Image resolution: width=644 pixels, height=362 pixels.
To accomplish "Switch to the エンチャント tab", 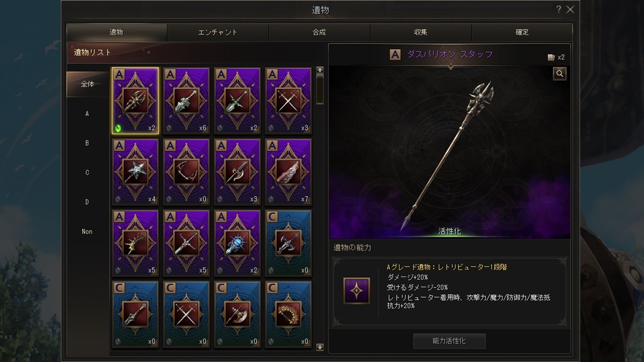I will tap(217, 32).
